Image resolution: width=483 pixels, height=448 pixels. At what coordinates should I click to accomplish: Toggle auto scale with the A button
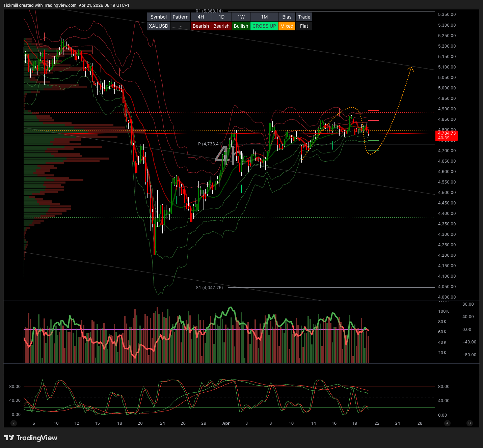tap(448, 423)
